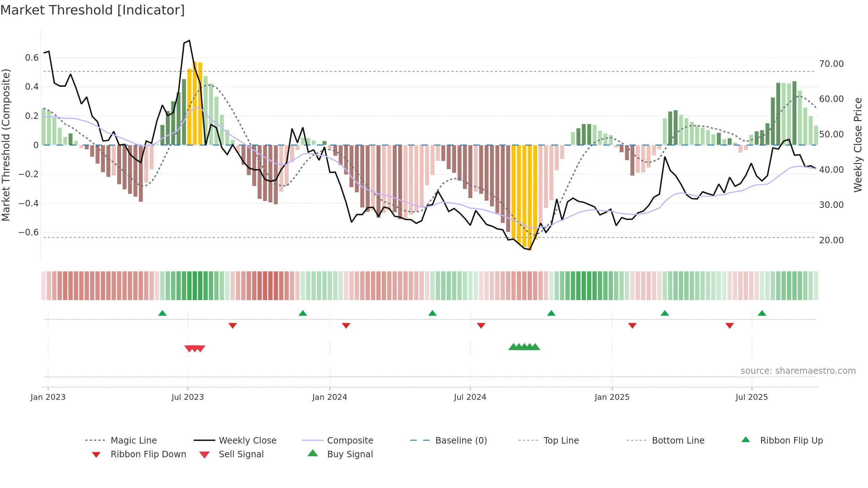Viewport: 868px width, 488px height.
Task: Click the ribbon flip up marker after Jul 2025
Action: (762, 313)
